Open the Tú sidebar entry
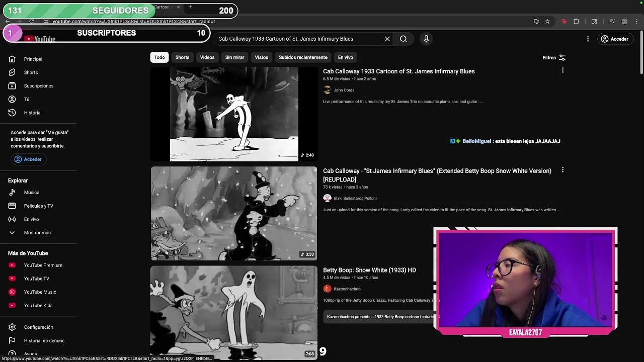The width and height of the screenshot is (644, 362). point(26,99)
